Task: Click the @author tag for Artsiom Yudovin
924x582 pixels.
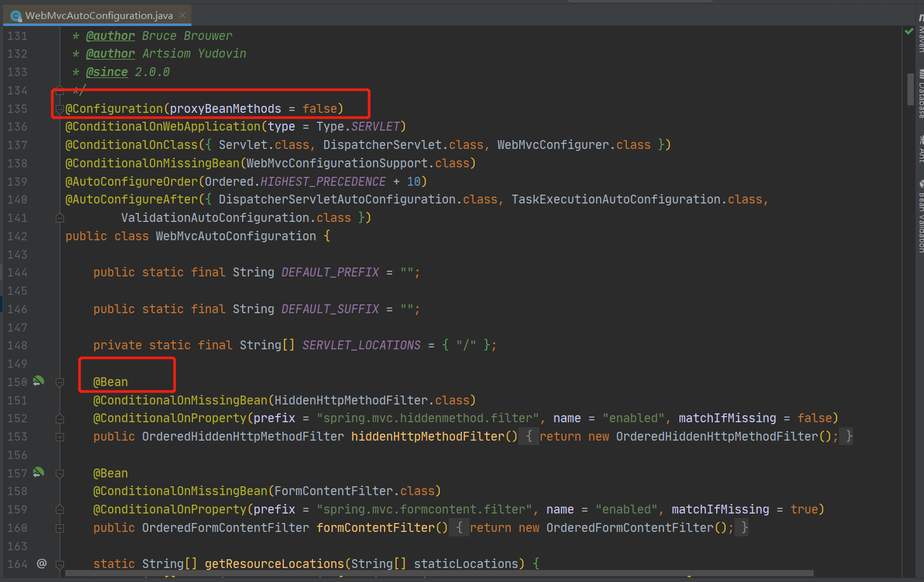Action: (x=110, y=53)
